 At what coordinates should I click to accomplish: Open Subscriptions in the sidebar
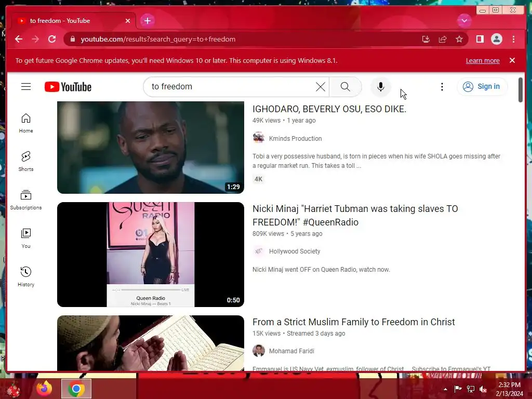click(x=26, y=200)
